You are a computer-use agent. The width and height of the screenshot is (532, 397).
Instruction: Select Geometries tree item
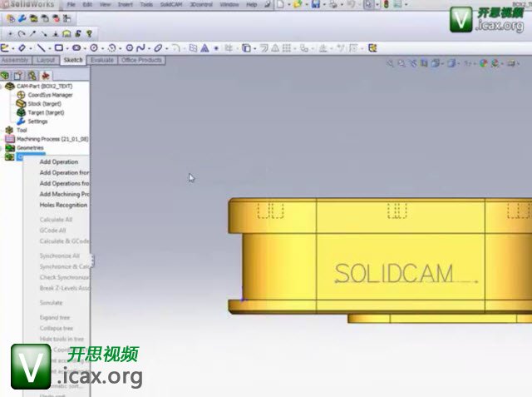point(30,147)
